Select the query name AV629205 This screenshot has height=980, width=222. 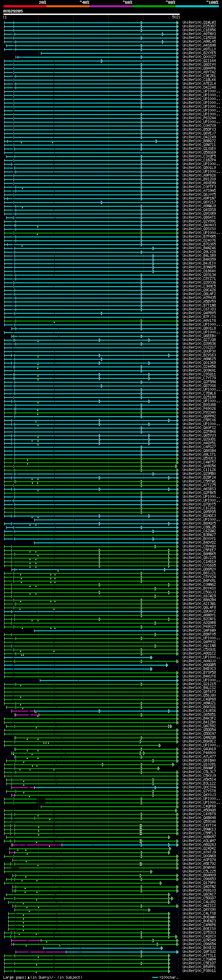point(13,11)
